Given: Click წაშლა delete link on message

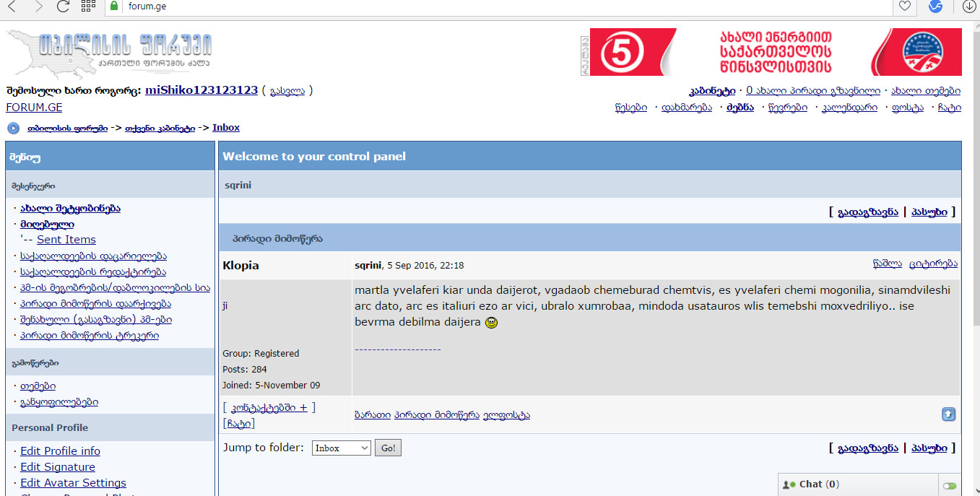Looking at the screenshot, I should click(x=888, y=264).
